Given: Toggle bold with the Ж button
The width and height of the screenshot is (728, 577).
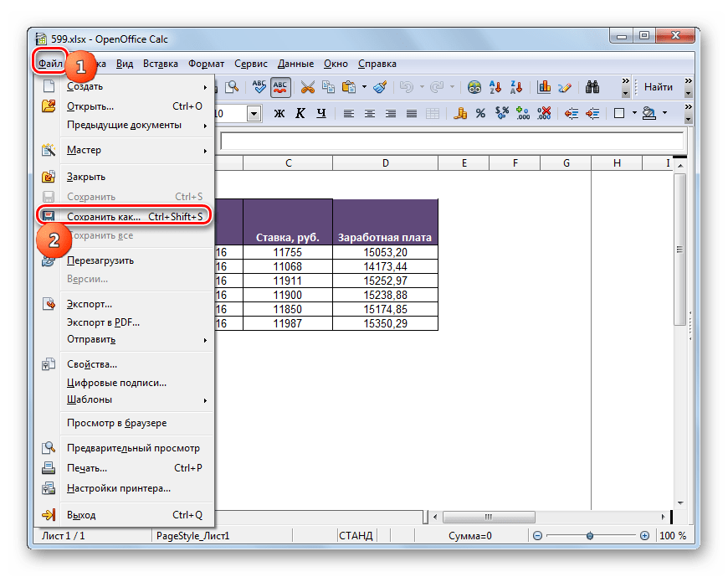Looking at the screenshot, I should point(279,113).
